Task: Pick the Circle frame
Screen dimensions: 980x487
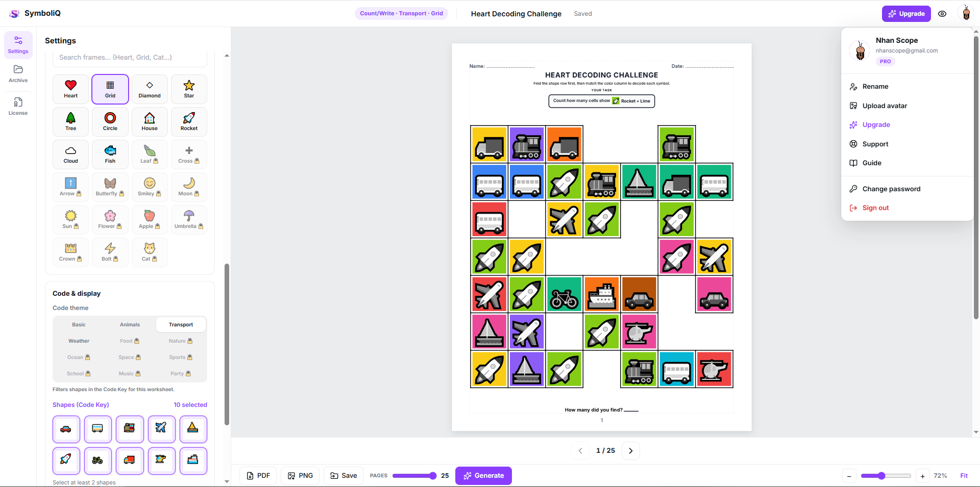Action: pyautogui.click(x=110, y=122)
